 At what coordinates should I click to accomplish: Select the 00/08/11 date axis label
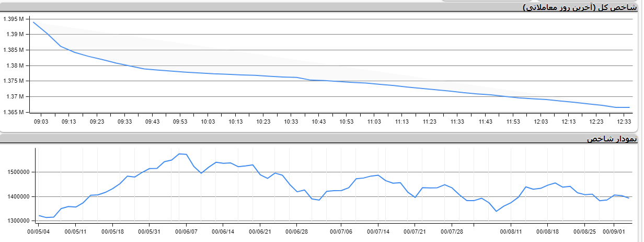tap(511, 231)
